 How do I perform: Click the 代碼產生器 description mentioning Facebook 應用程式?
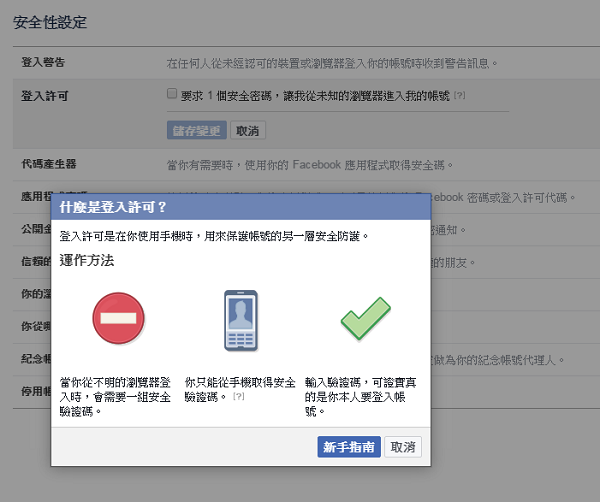310,165
